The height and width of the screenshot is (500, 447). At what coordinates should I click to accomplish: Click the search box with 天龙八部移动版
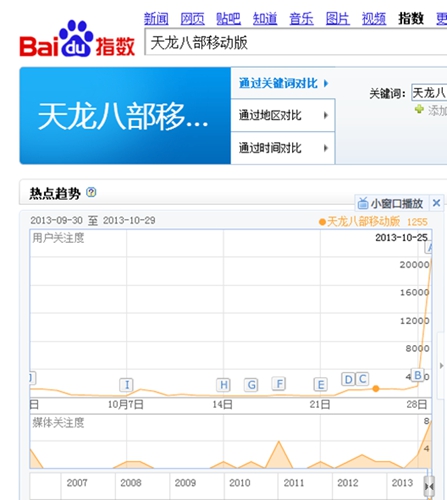click(x=296, y=42)
